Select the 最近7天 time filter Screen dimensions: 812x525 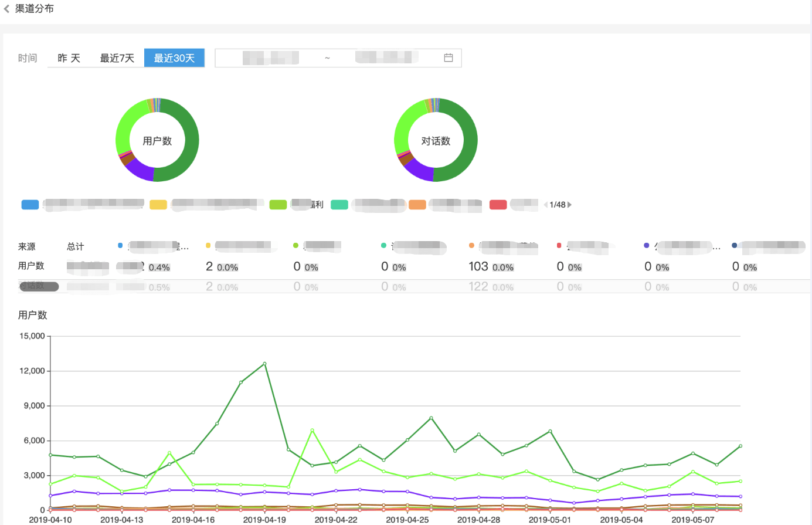tap(117, 57)
